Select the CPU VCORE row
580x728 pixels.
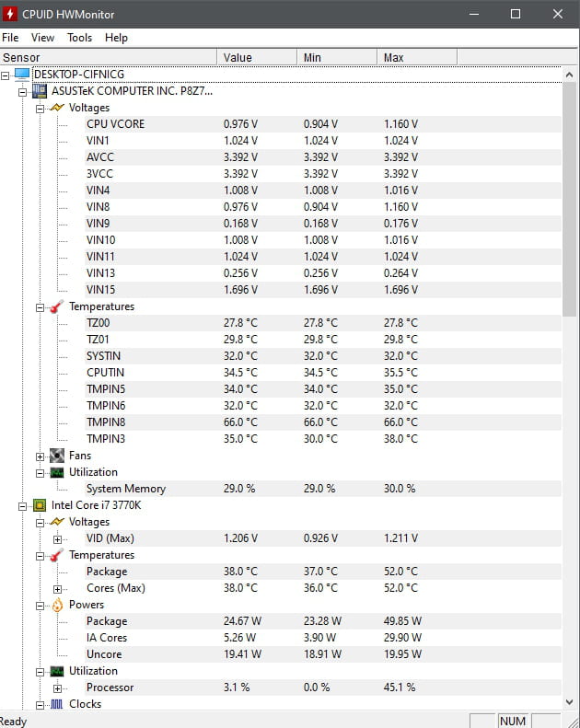click(x=323, y=124)
